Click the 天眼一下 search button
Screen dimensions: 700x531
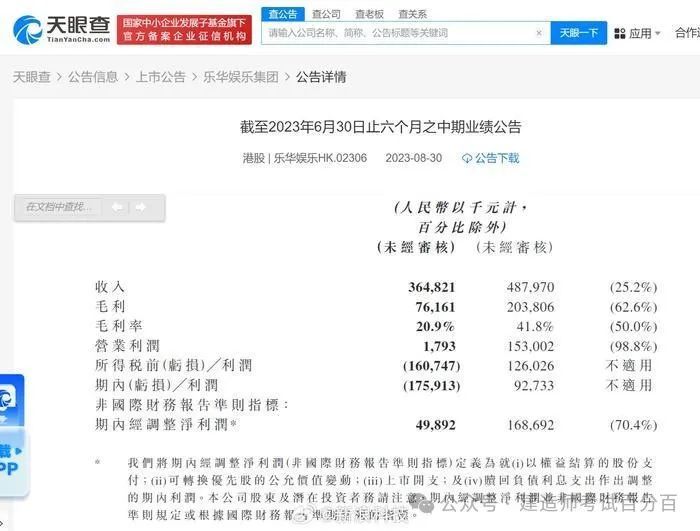point(579,33)
